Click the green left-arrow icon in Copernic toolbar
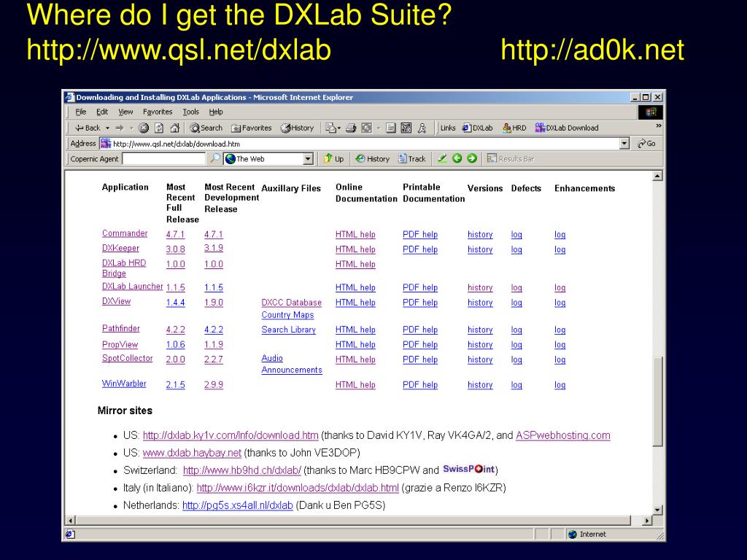Image resolution: width=747 pixels, height=560 pixels. point(457,158)
